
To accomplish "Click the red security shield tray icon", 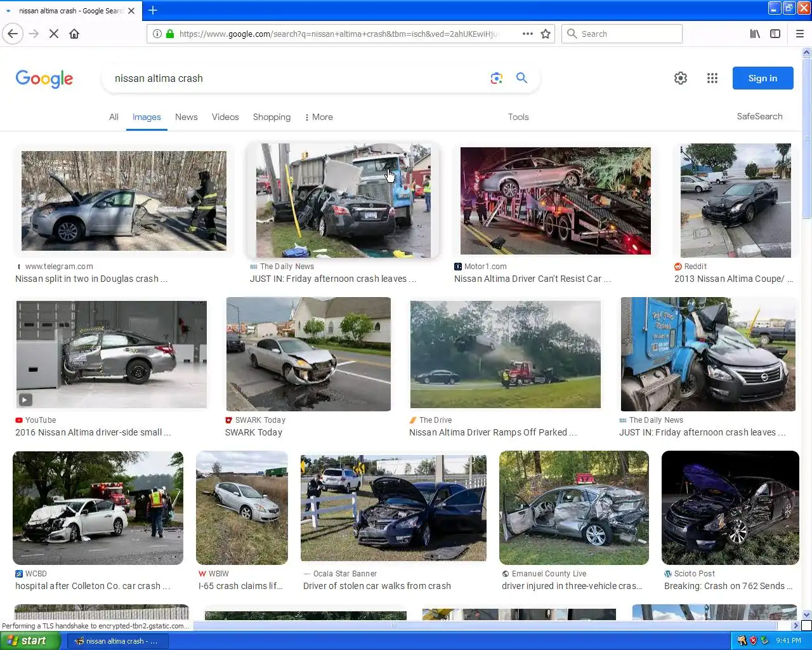I will tap(753, 641).
